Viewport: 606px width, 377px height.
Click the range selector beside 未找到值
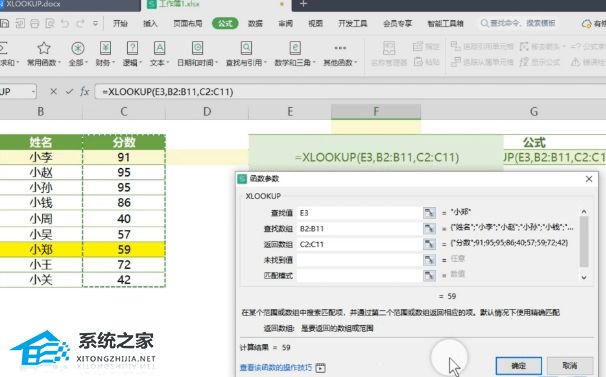click(429, 260)
